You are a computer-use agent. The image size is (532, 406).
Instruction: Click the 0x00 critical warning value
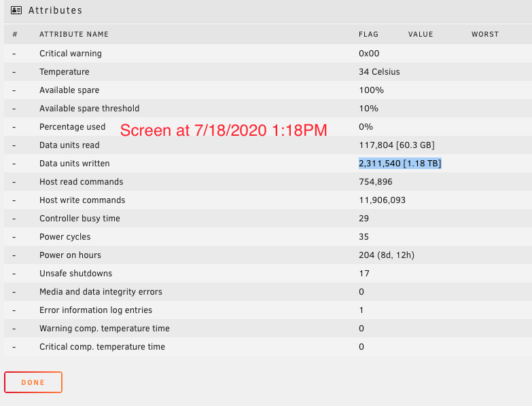pos(369,54)
